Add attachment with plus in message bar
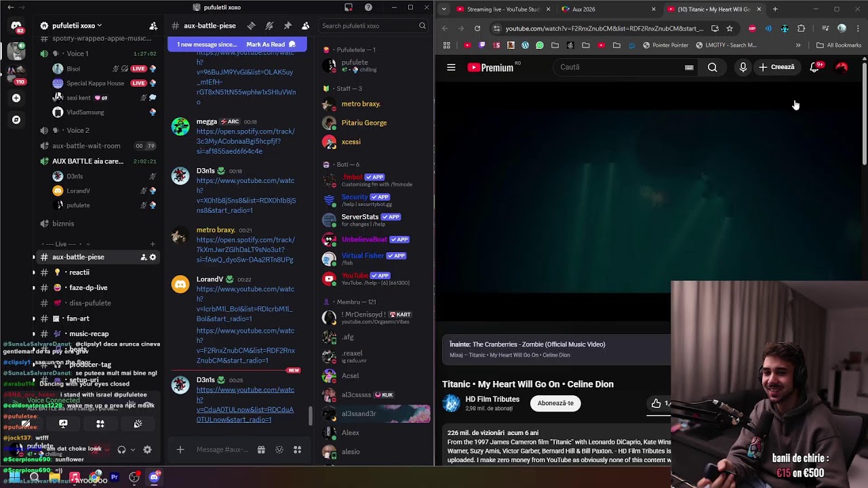The height and width of the screenshot is (488, 868). [180, 449]
